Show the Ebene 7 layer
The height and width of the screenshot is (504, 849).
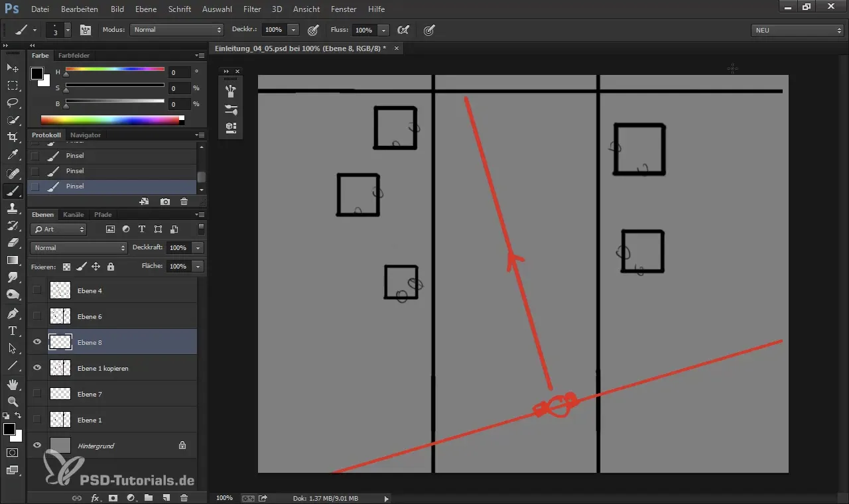pyautogui.click(x=37, y=394)
